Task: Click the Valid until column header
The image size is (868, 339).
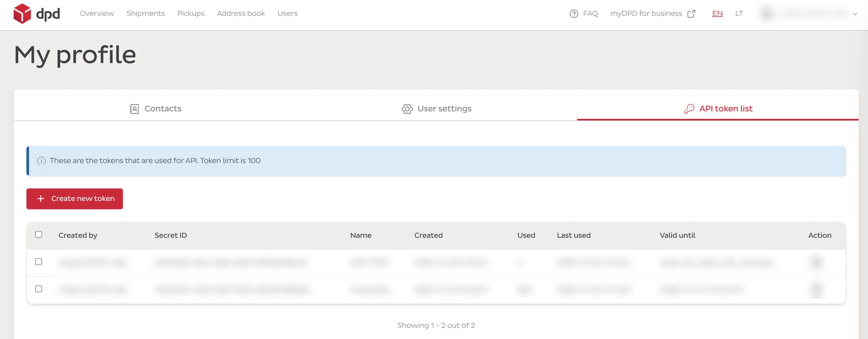Action: coord(677,235)
